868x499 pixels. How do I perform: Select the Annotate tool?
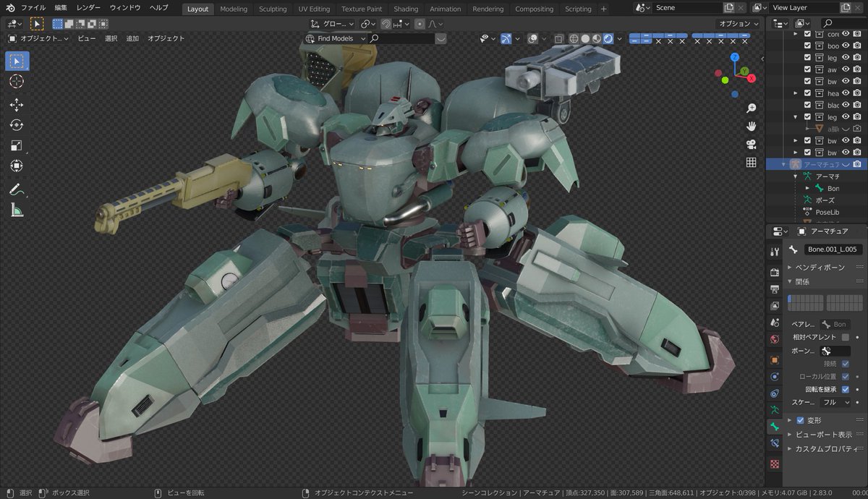click(17, 189)
